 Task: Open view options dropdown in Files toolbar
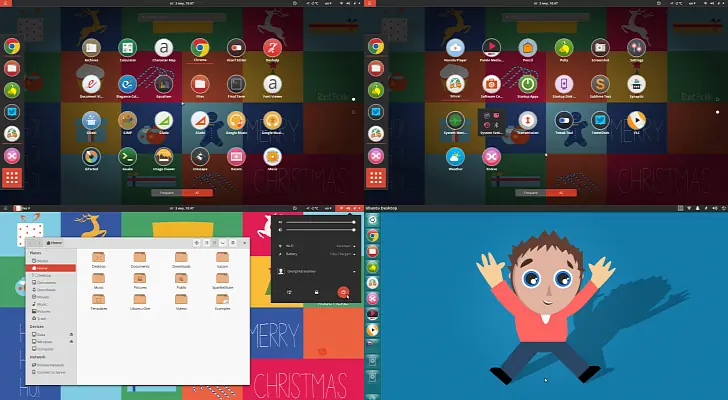(x=223, y=243)
